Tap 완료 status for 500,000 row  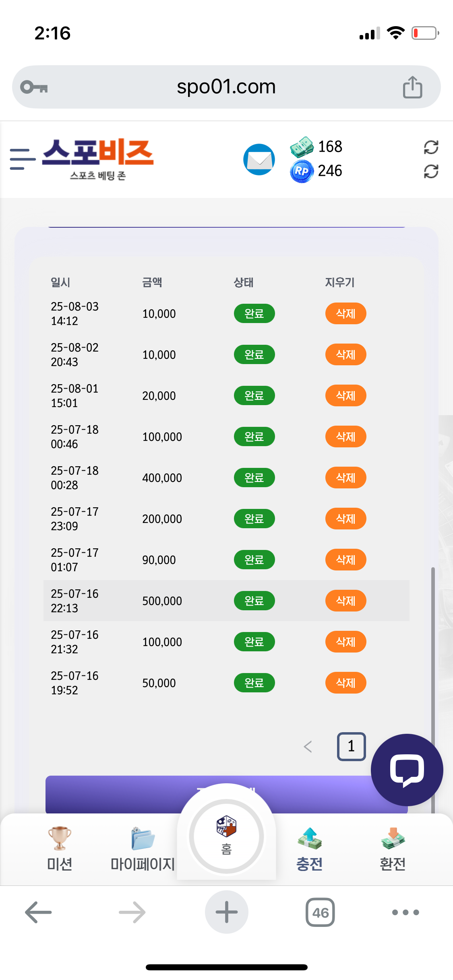click(254, 601)
